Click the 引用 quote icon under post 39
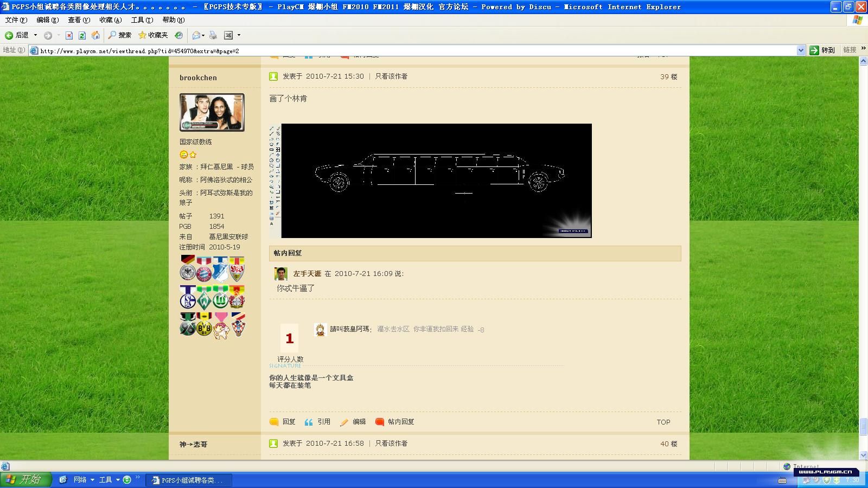868x488 pixels. [317, 422]
